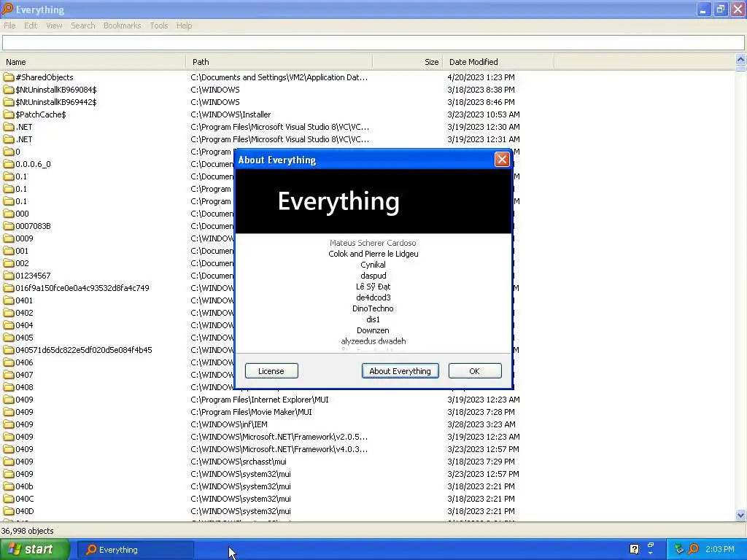Screen dimensions: 747x560
Task: Click the Everything magnifier tray icon
Action: (693, 549)
